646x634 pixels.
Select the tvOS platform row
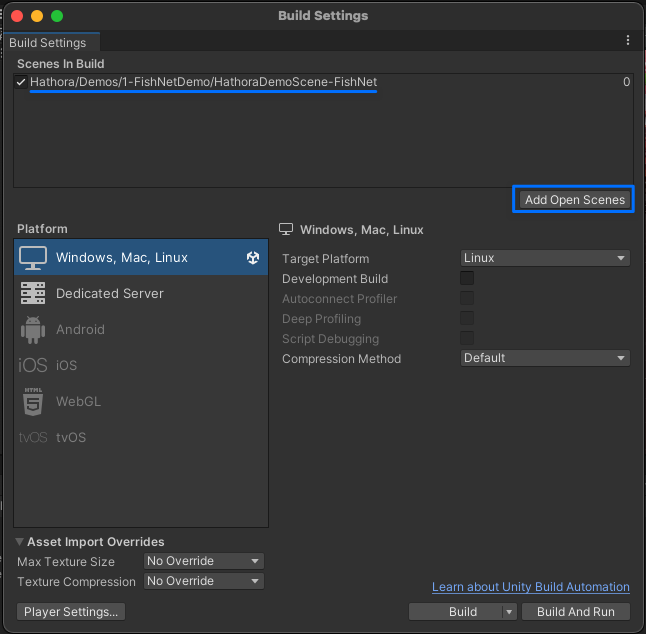[141, 437]
